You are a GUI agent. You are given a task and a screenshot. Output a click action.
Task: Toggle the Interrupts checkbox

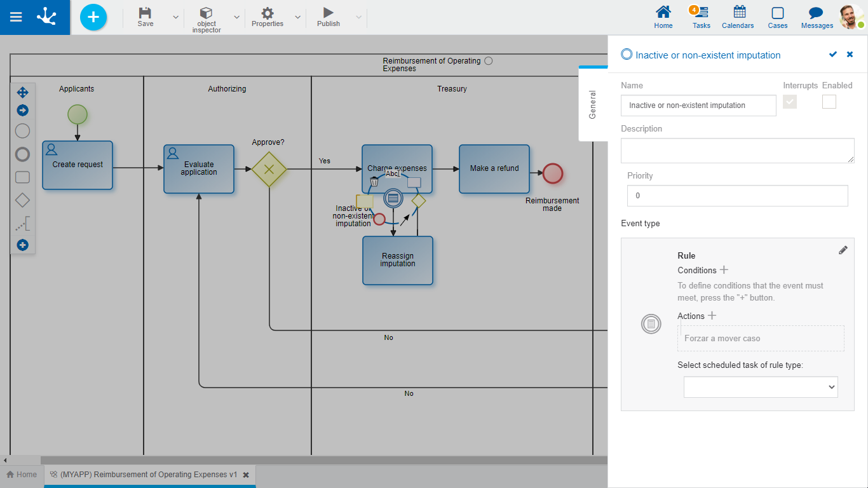tap(789, 102)
